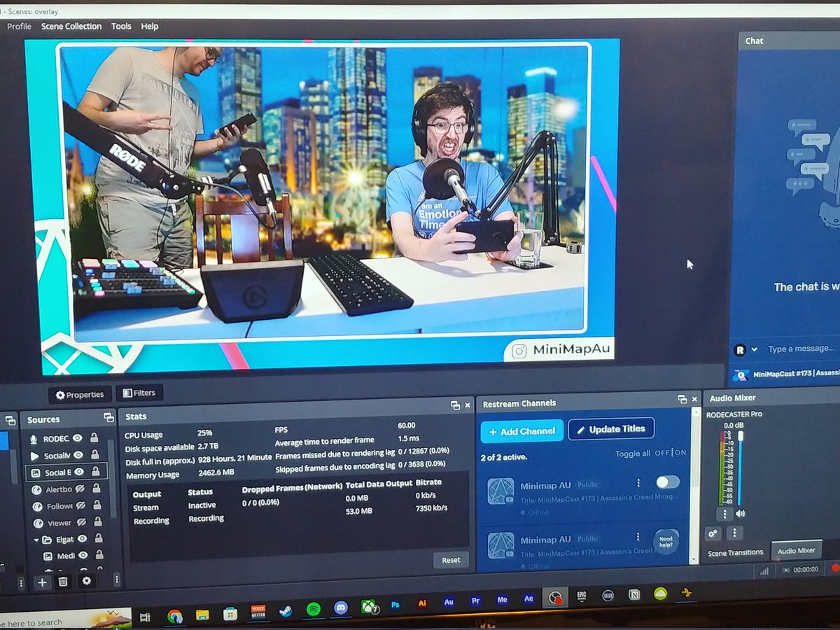
Task: Open the Help menu
Action: (150, 27)
